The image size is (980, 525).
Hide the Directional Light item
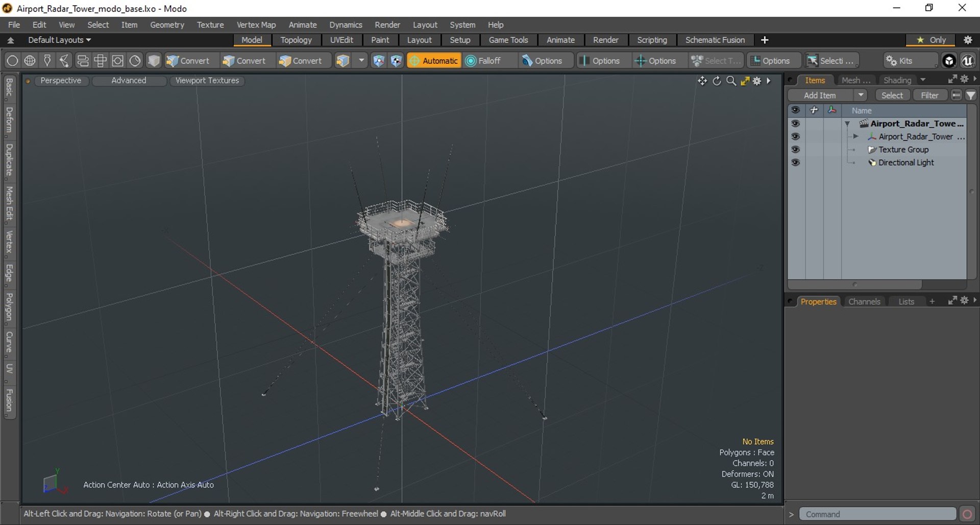point(795,162)
